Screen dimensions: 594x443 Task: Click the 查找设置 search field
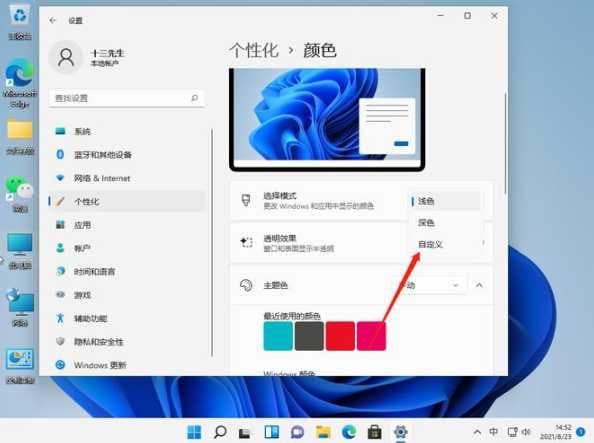[x=127, y=99]
